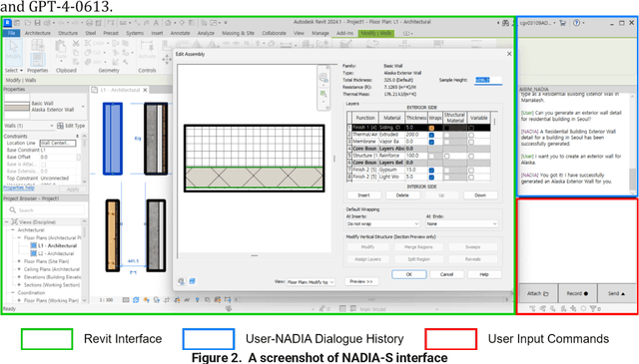The height and width of the screenshot is (364, 639).
Task: Open the Basic Wall type selector dropdown
Action: pos(83,107)
